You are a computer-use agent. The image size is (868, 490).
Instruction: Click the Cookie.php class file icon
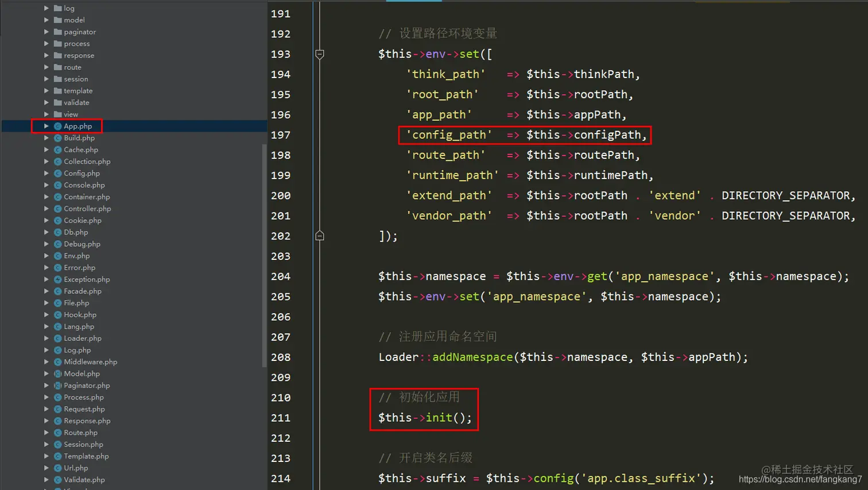click(57, 220)
